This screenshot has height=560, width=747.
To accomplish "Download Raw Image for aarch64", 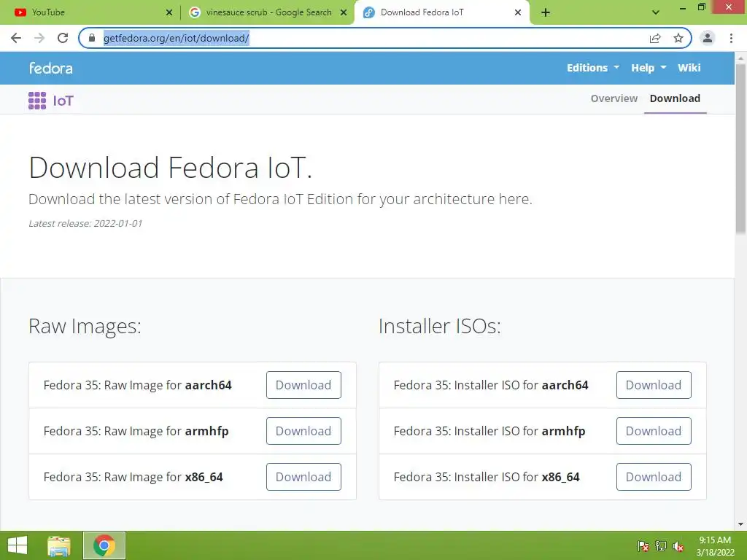I will (x=303, y=385).
